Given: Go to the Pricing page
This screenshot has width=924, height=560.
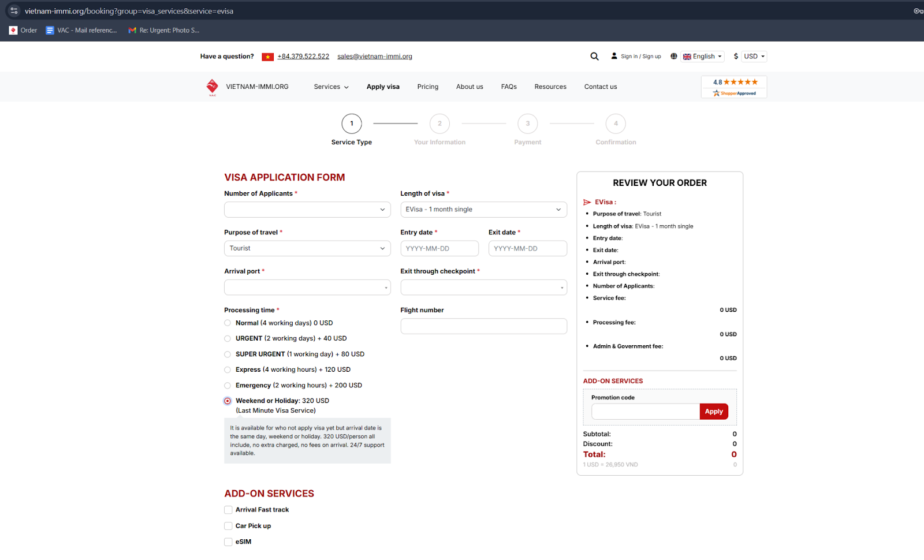Looking at the screenshot, I should coord(427,87).
